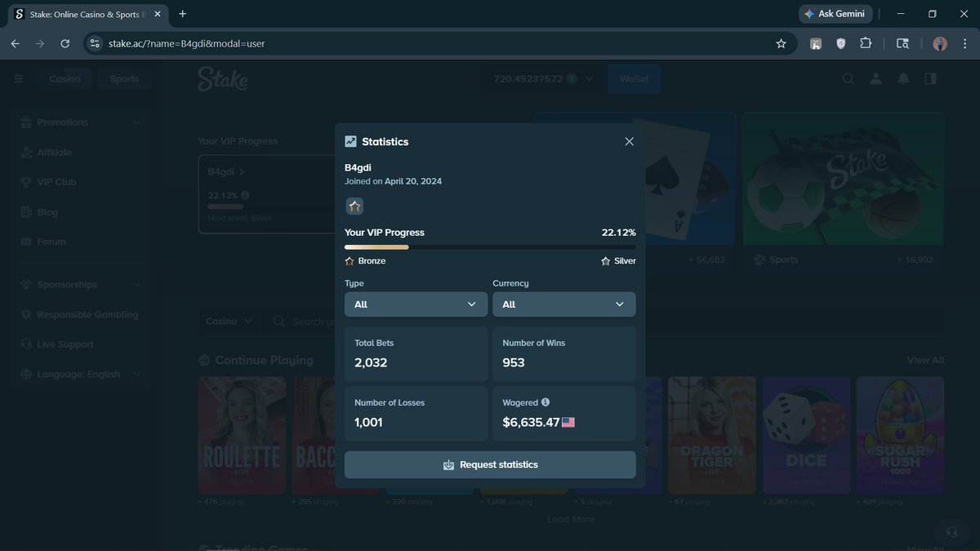Viewport: 980px width, 551px height.
Task: Click View All for Continue Playing
Action: (925, 360)
